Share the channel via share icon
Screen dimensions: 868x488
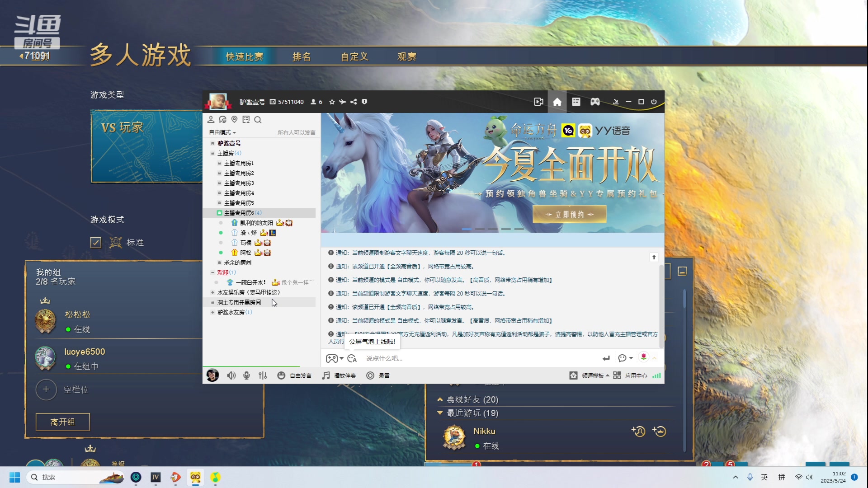pyautogui.click(x=354, y=102)
